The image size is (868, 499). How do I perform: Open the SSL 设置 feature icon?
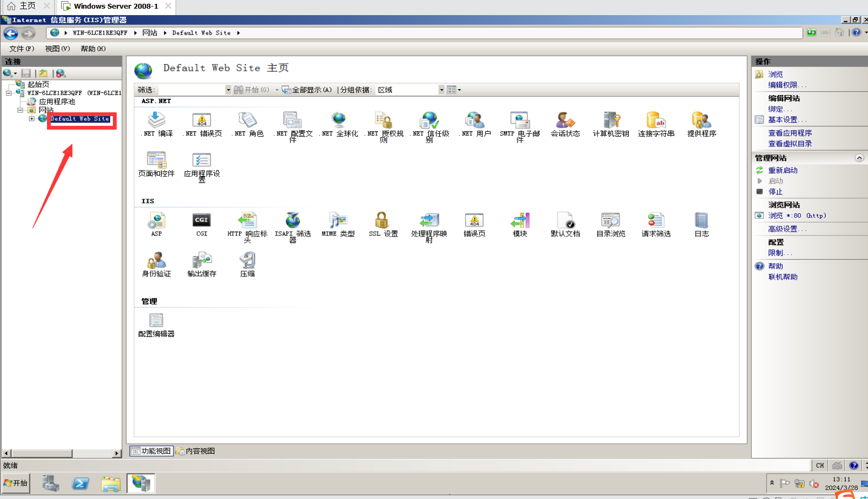383,224
